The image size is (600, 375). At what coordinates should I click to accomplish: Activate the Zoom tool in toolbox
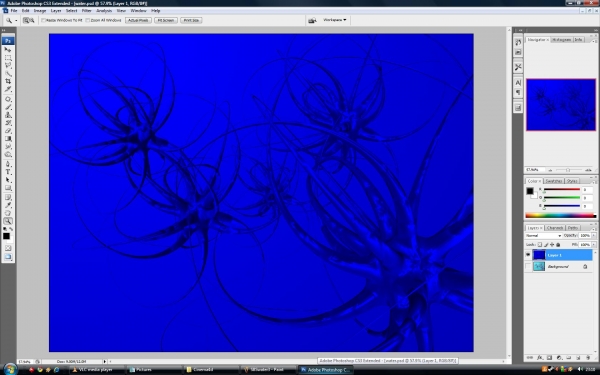point(8,221)
